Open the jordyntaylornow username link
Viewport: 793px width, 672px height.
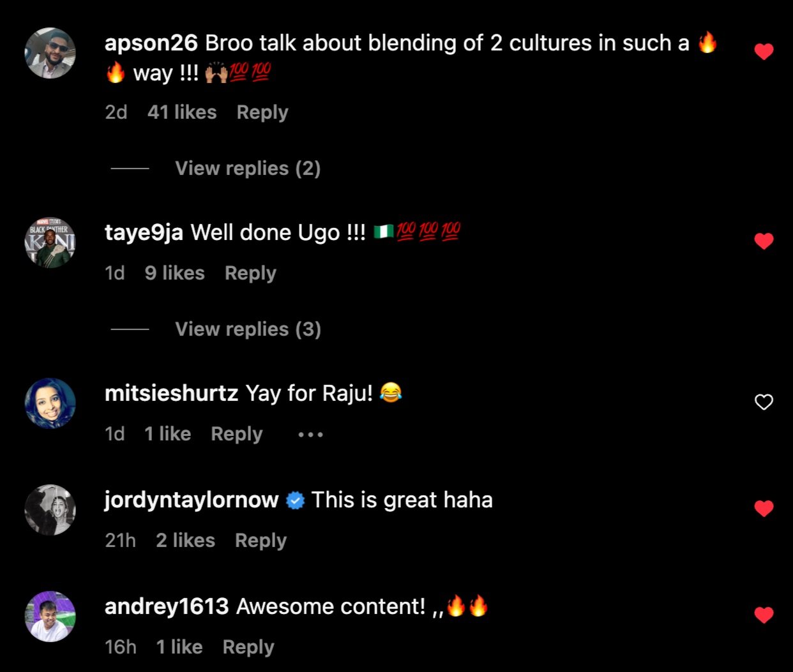pyautogui.click(x=192, y=500)
